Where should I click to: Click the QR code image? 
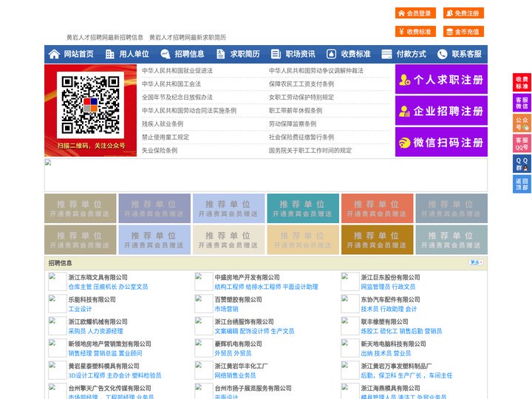(90, 105)
